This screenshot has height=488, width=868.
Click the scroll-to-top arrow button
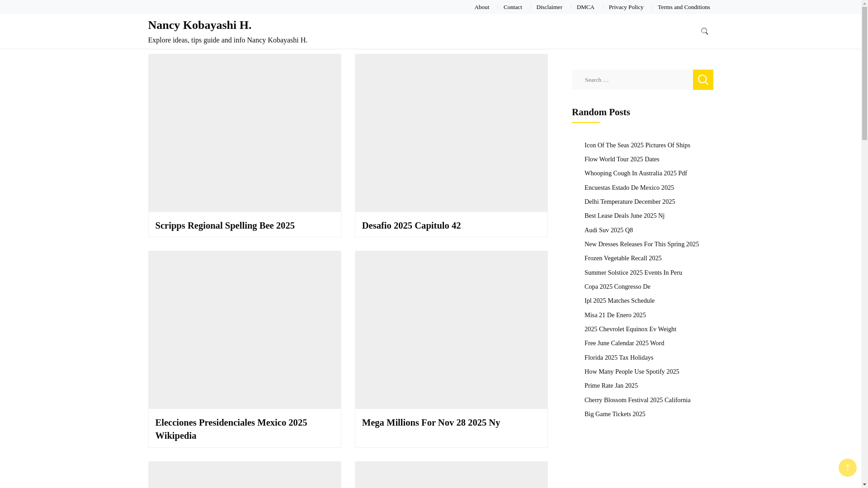(847, 468)
